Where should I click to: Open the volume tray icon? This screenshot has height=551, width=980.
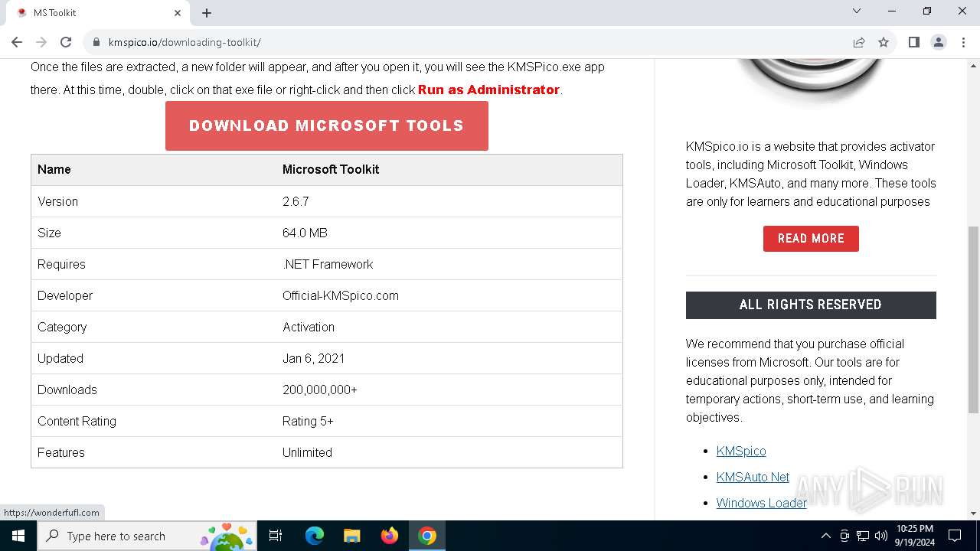coord(881,536)
